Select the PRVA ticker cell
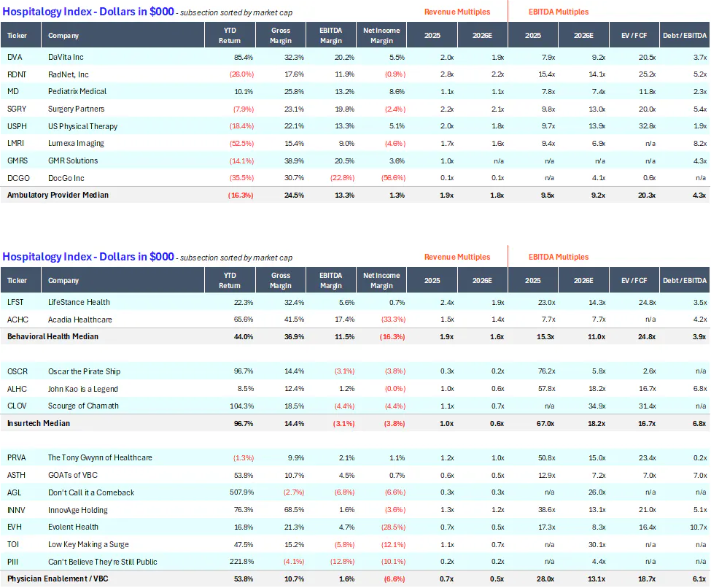The width and height of the screenshot is (711, 588). pos(16,458)
